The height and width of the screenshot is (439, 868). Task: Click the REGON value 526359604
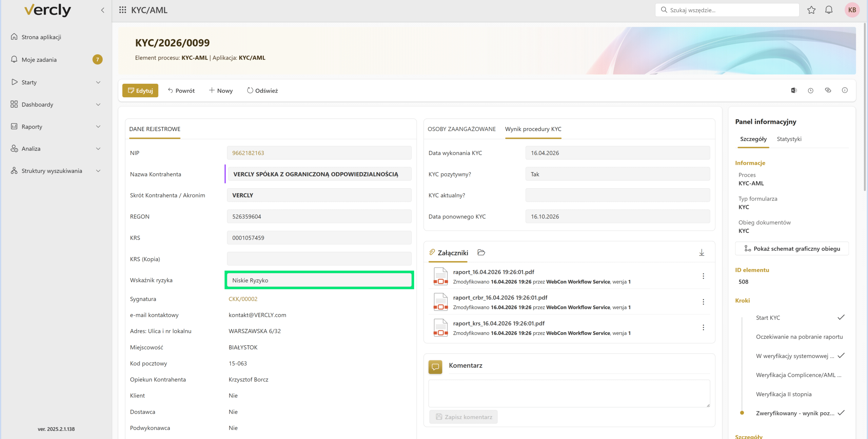[x=246, y=216]
